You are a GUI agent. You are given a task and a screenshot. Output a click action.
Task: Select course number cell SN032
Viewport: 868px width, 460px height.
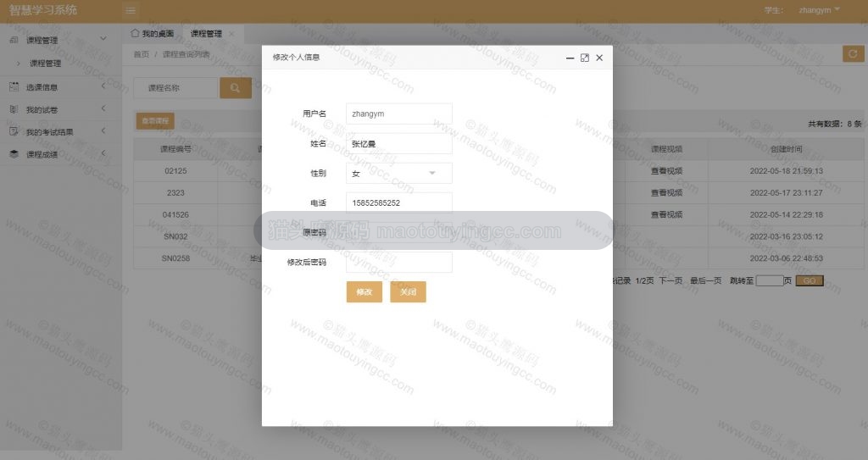(x=175, y=236)
